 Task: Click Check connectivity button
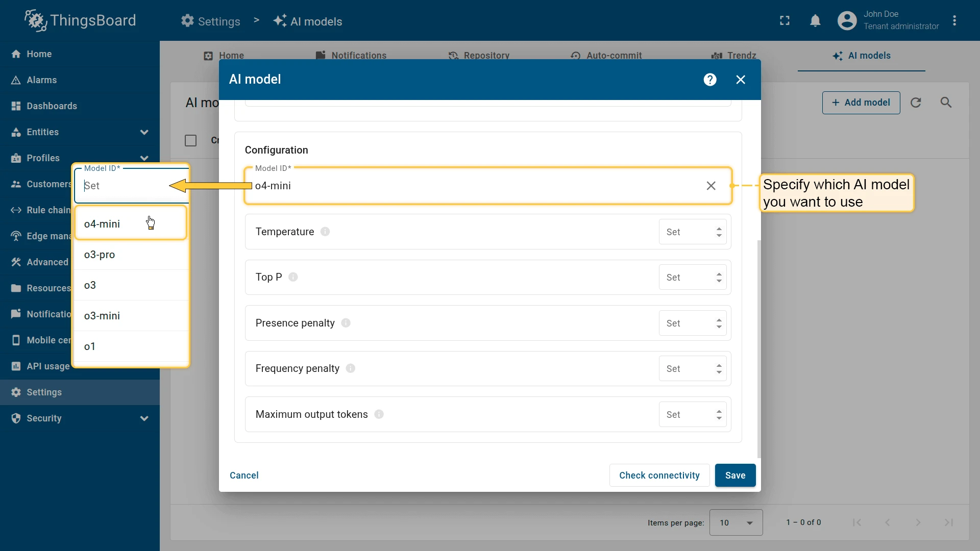click(x=659, y=475)
